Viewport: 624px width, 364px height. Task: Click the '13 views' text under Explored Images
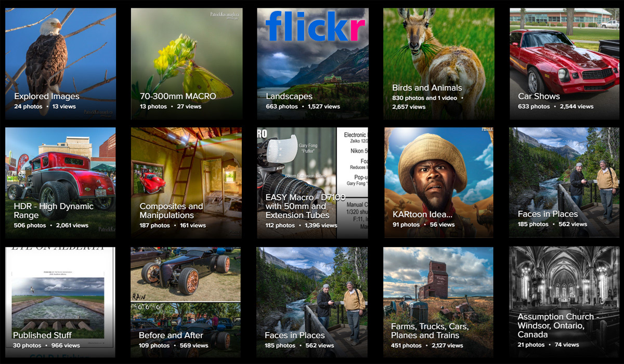[64, 107]
